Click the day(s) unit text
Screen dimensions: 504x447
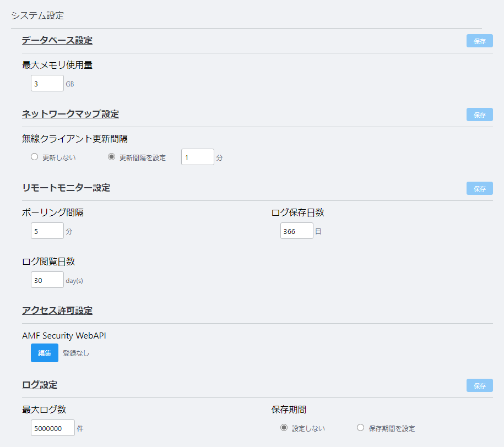[x=74, y=281]
